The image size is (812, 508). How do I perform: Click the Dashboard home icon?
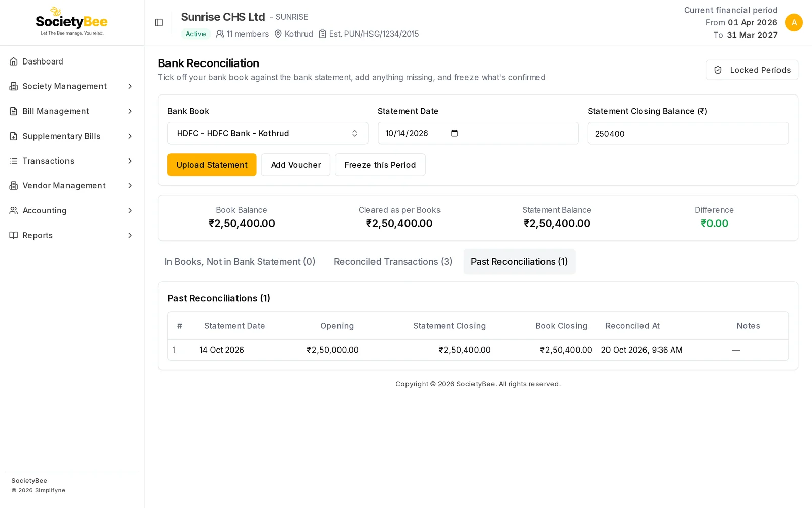click(14, 61)
